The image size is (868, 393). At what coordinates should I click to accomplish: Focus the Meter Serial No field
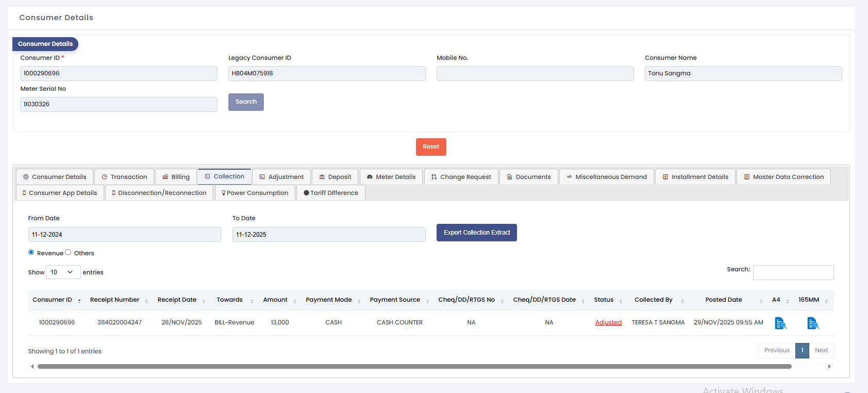point(119,104)
